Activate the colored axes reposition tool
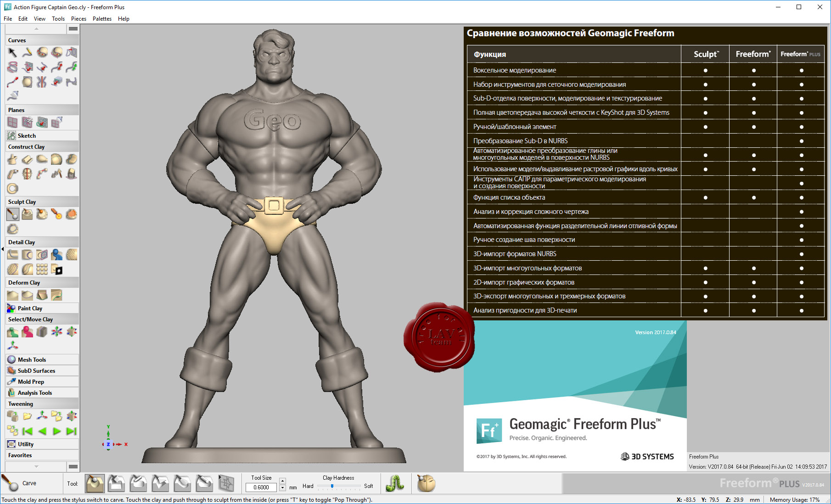The height and width of the screenshot is (504, 831). 56,332
